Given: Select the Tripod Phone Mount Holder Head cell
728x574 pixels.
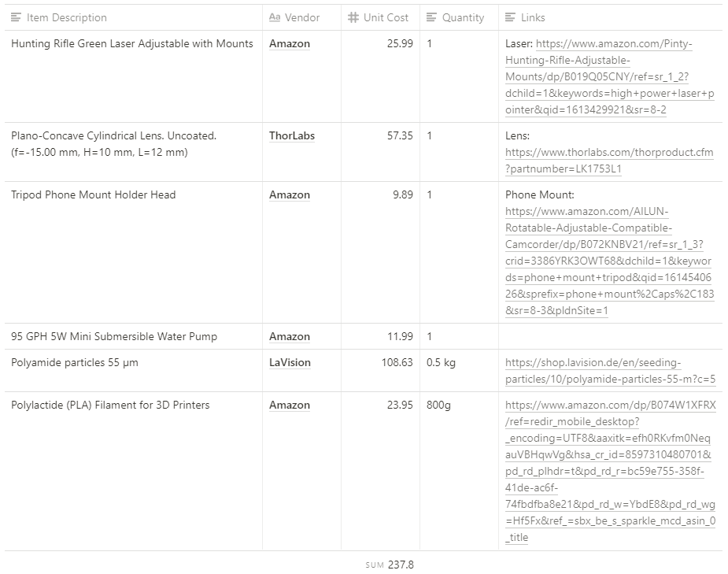Looking at the screenshot, I should pos(93,195).
